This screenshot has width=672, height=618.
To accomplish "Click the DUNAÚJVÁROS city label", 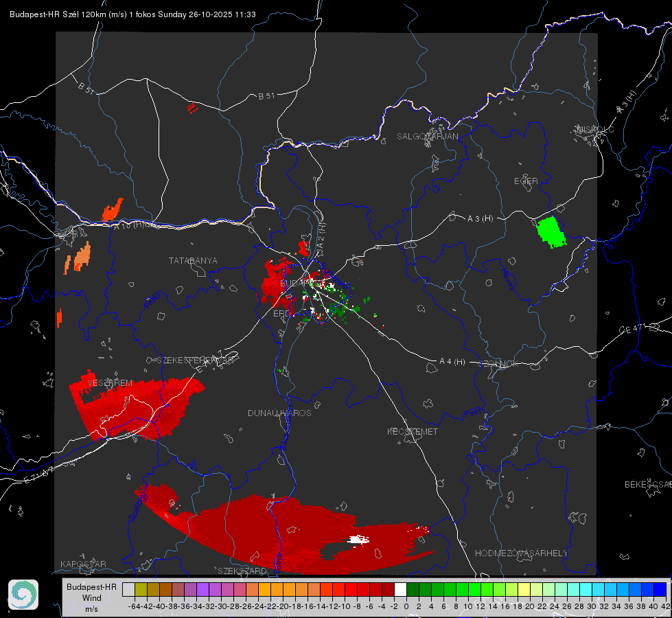I will coord(279,413).
